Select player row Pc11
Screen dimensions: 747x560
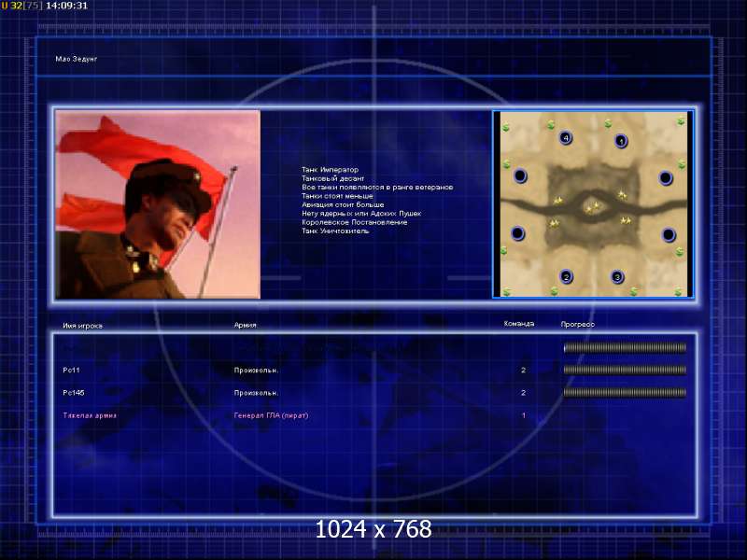tap(374, 370)
